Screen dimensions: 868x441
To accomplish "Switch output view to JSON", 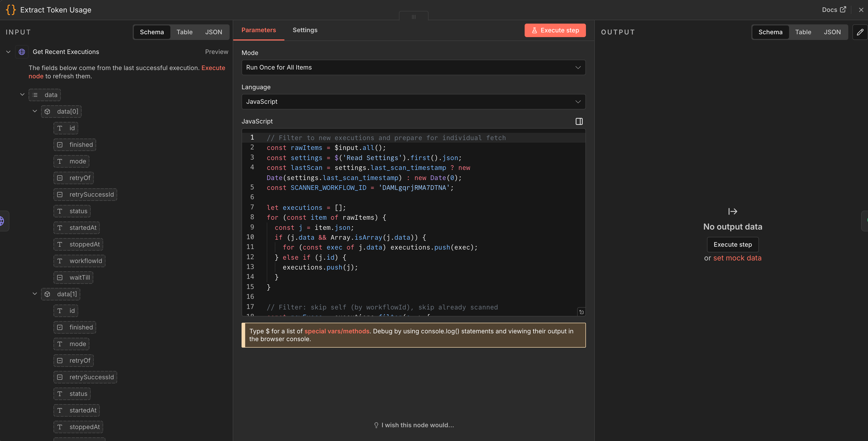I will click(x=832, y=32).
